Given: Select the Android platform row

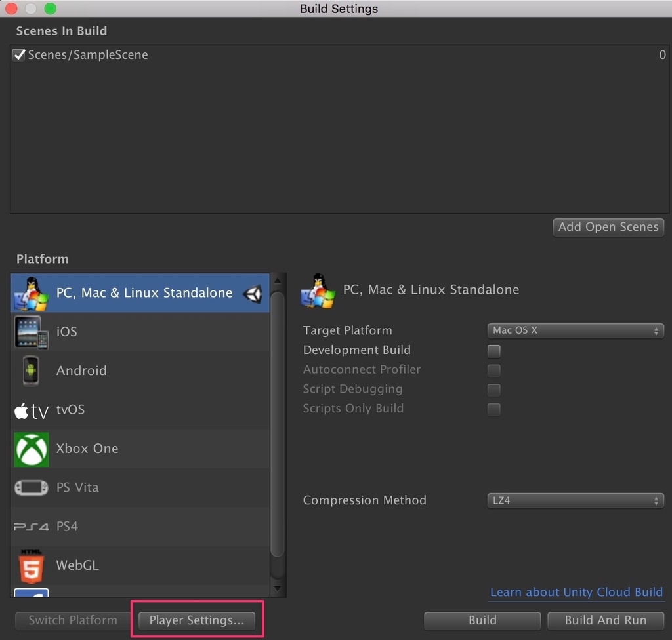Looking at the screenshot, I should pyautogui.click(x=140, y=371).
